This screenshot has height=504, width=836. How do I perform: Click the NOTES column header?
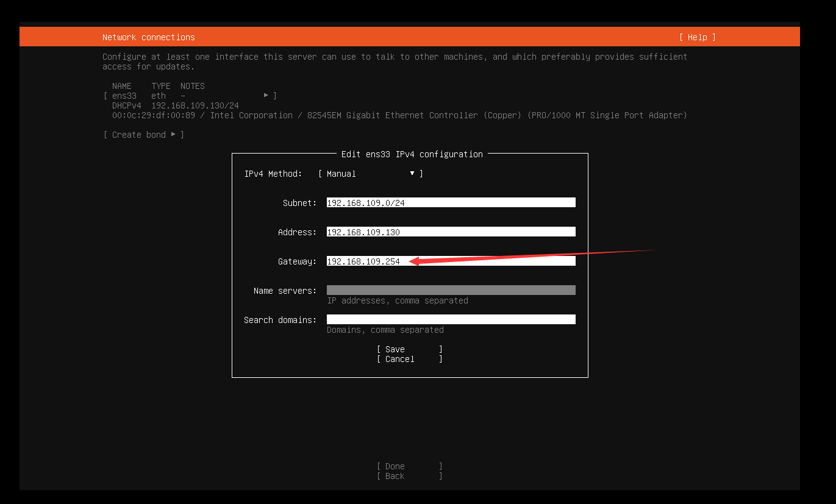click(x=193, y=86)
